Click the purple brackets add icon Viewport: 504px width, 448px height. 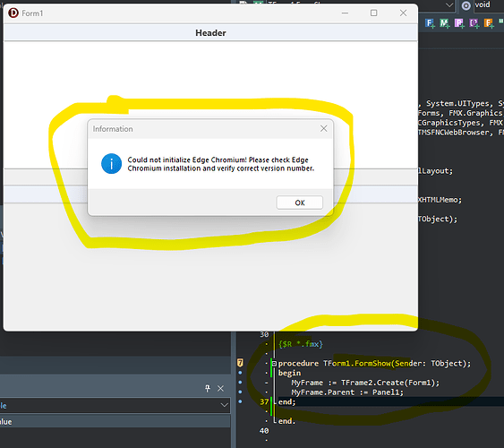point(474,23)
